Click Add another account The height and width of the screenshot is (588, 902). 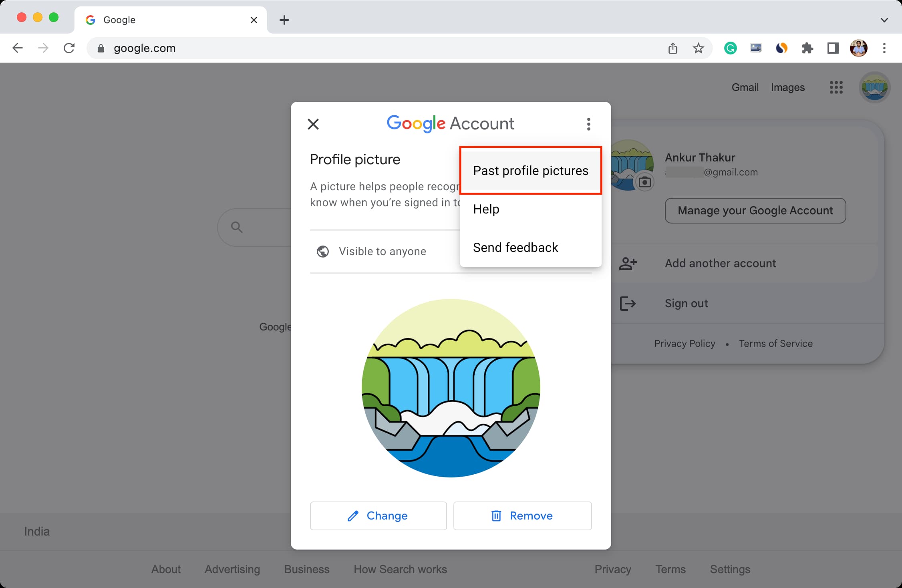click(721, 264)
